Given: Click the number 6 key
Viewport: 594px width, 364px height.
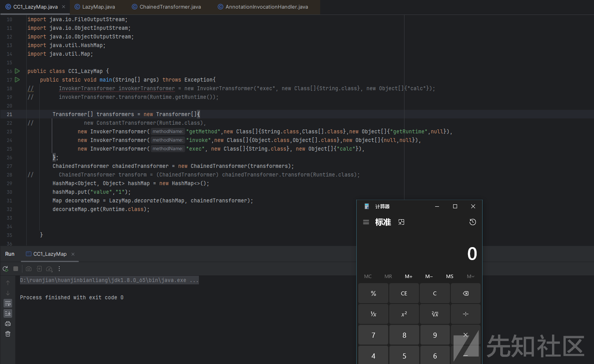Looking at the screenshot, I should [435, 355].
